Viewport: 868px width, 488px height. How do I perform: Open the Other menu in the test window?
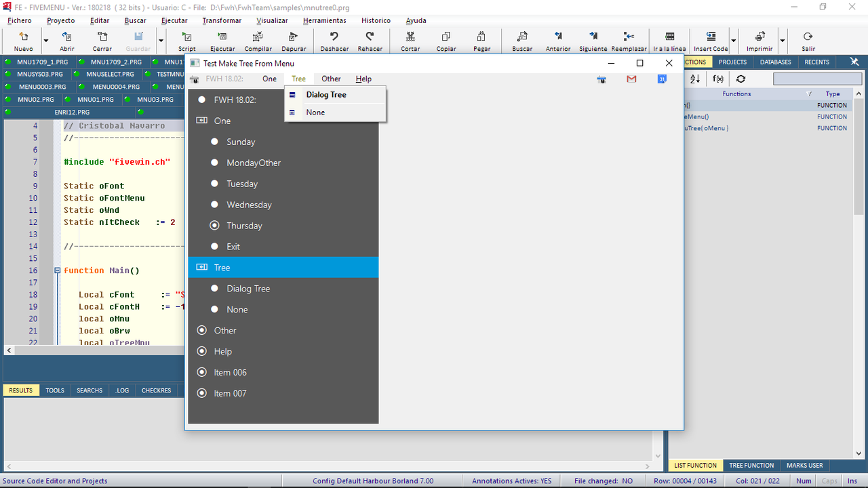coord(331,79)
